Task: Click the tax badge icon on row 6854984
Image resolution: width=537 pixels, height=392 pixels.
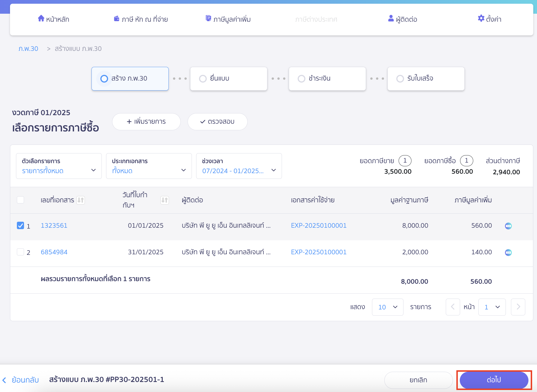Action: pos(508,253)
